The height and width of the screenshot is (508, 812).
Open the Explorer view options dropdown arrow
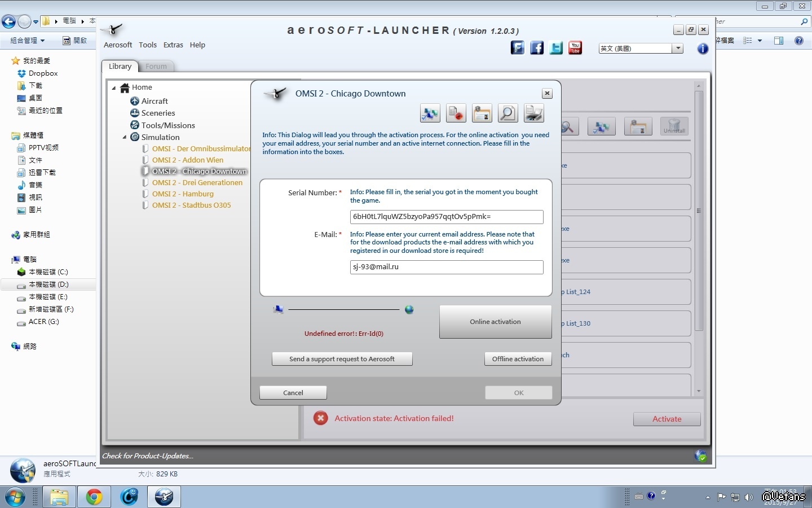(760, 41)
